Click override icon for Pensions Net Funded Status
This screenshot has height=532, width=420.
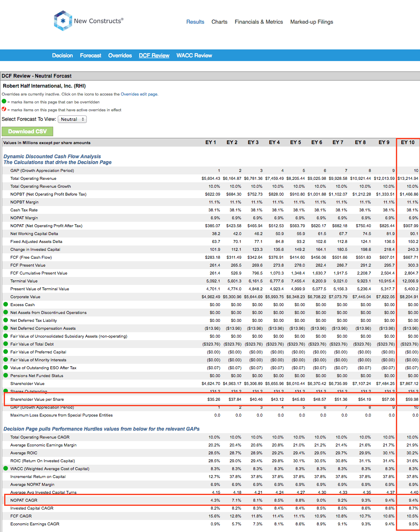pyautogui.click(x=6, y=375)
